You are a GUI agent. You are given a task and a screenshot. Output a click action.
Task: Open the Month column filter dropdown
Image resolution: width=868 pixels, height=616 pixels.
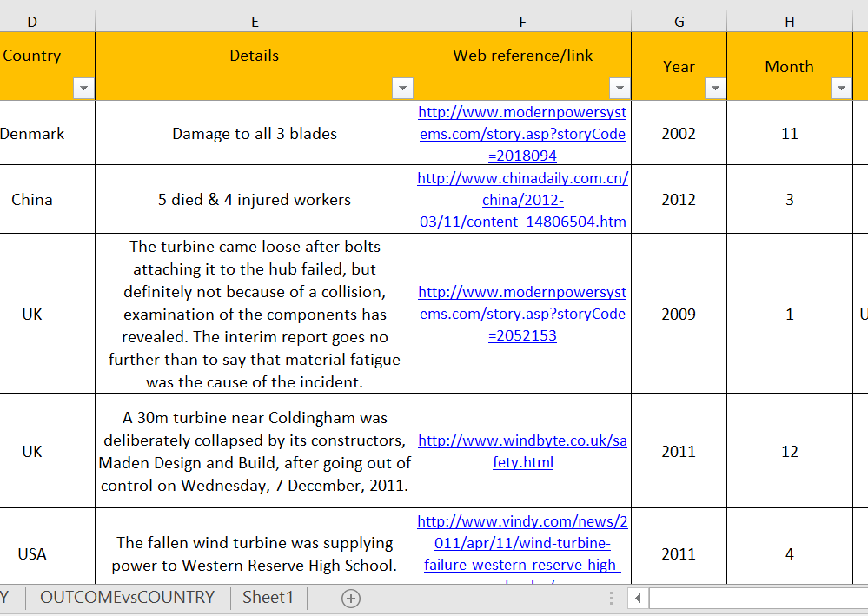coord(841,88)
